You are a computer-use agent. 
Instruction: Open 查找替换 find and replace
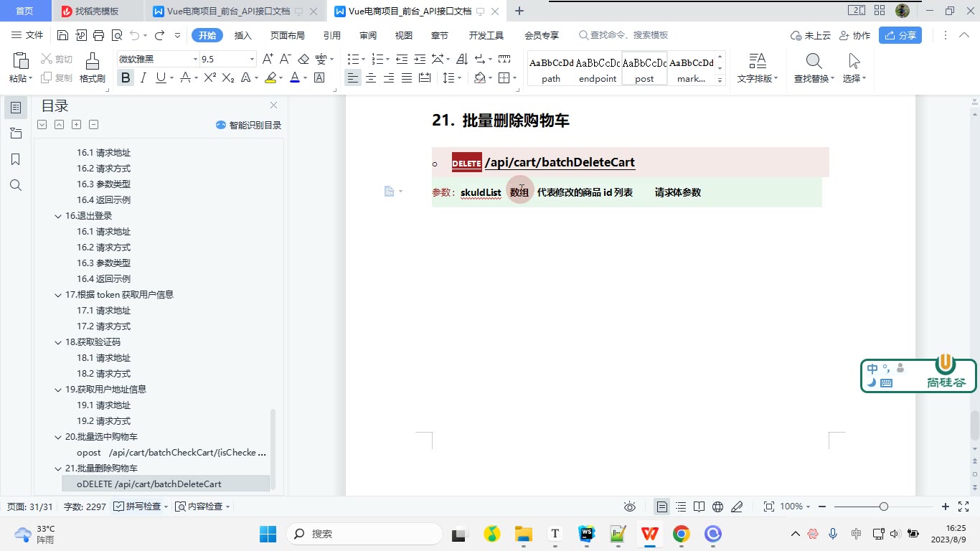[x=814, y=68]
